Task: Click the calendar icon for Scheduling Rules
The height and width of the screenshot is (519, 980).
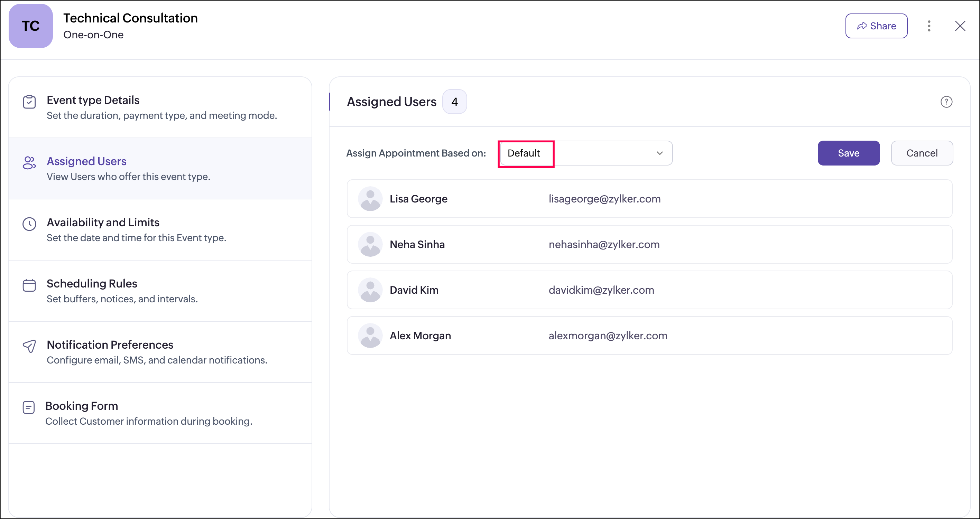Action: coord(29,285)
